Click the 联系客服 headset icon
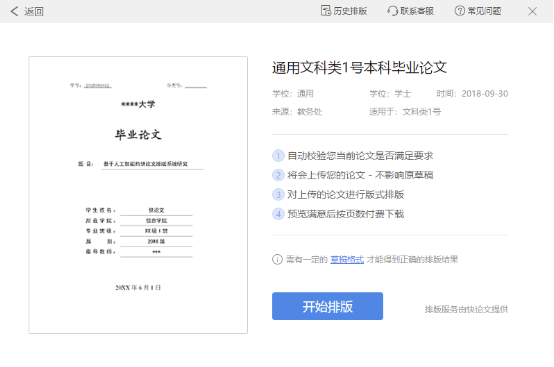Viewport: 554px width, 367px height. pyautogui.click(x=393, y=11)
